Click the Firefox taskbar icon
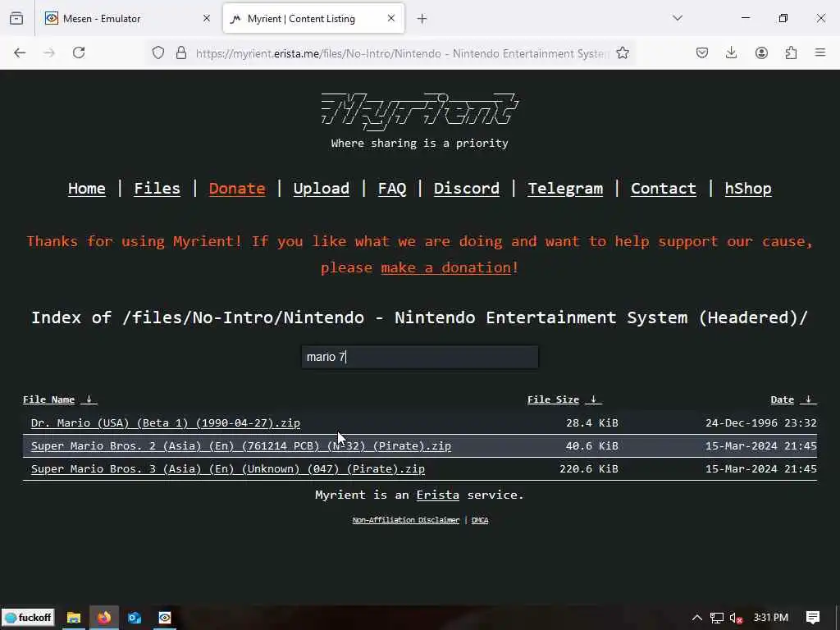Image resolution: width=840 pixels, height=630 pixels. (x=104, y=618)
